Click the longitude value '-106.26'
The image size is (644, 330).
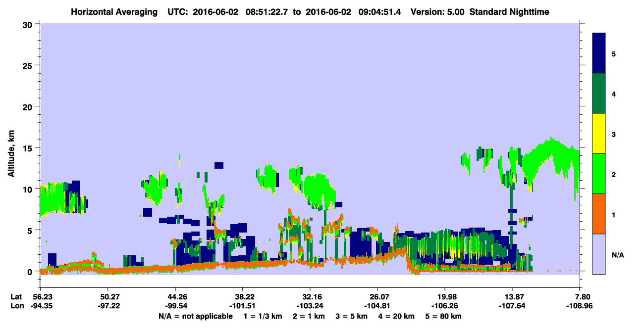pos(445,306)
